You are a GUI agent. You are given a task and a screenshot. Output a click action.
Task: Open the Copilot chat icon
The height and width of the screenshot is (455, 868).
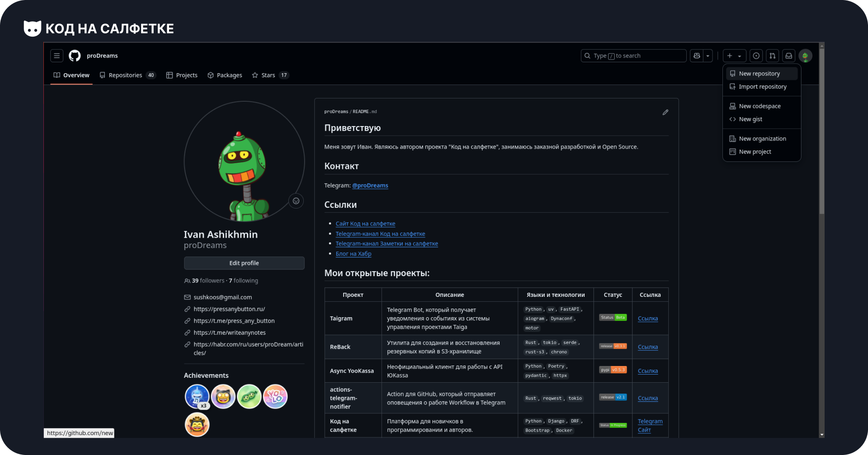pos(697,56)
